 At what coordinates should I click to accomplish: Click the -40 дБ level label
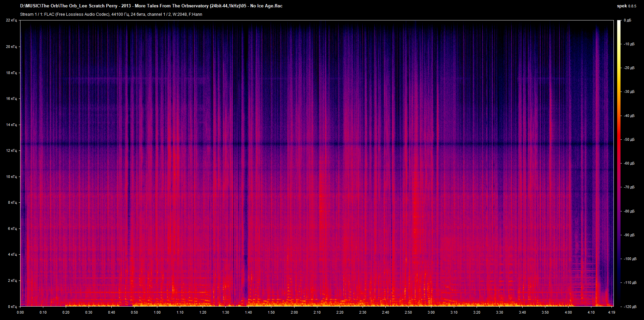[x=629, y=116]
